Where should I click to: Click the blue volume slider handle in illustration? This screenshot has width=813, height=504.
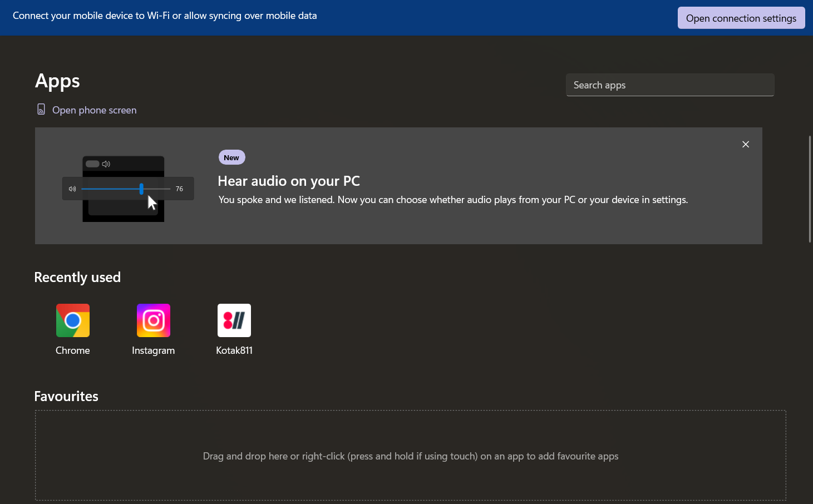[x=141, y=189]
